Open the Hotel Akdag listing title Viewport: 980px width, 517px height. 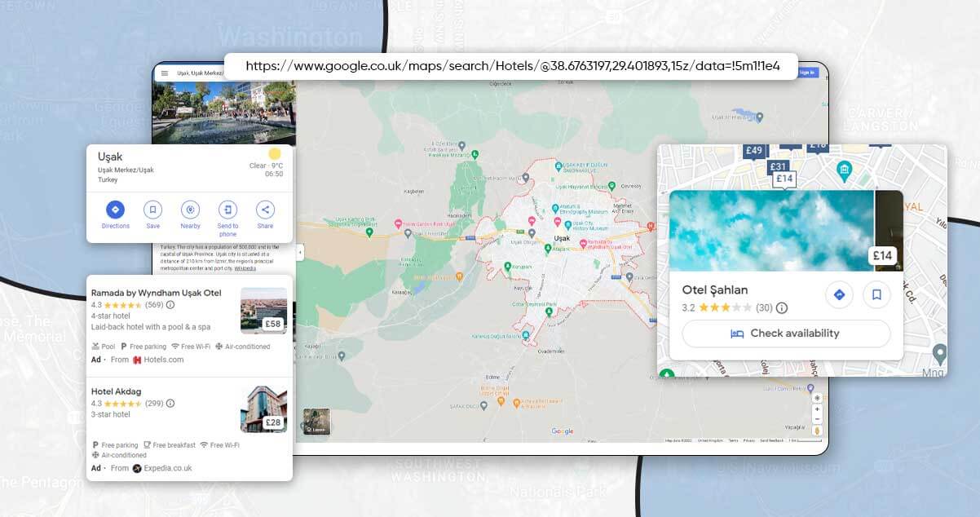point(116,391)
